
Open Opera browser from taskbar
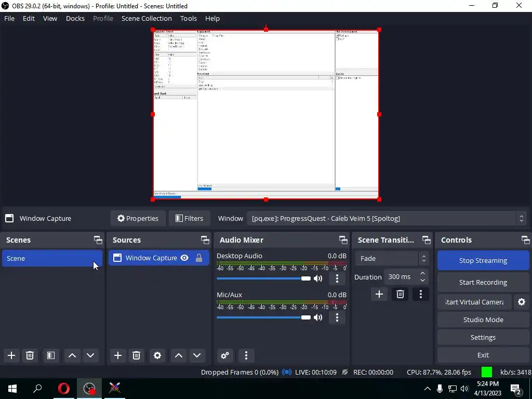click(63, 389)
